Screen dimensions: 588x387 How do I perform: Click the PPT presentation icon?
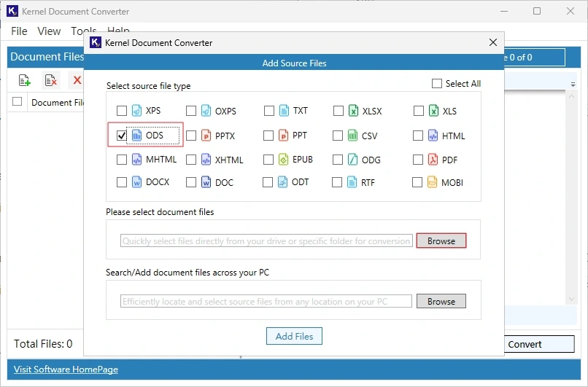click(x=284, y=136)
